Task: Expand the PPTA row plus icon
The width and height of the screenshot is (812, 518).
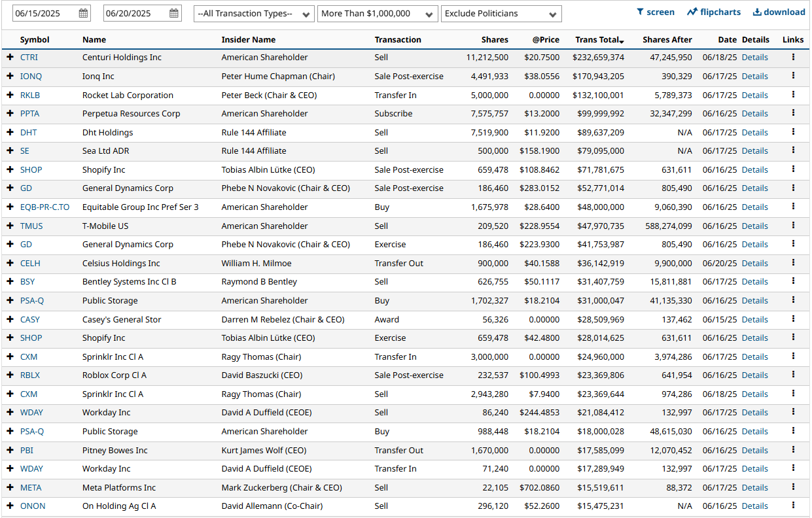Action: [x=10, y=113]
